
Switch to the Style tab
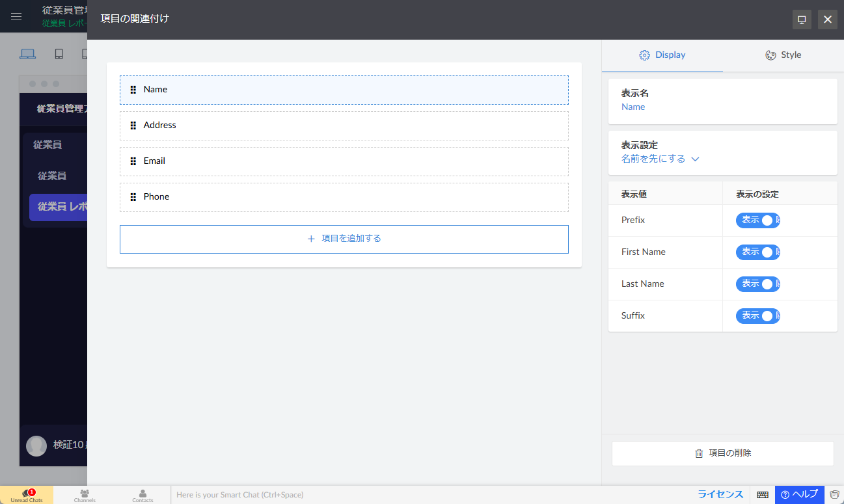(783, 55)
